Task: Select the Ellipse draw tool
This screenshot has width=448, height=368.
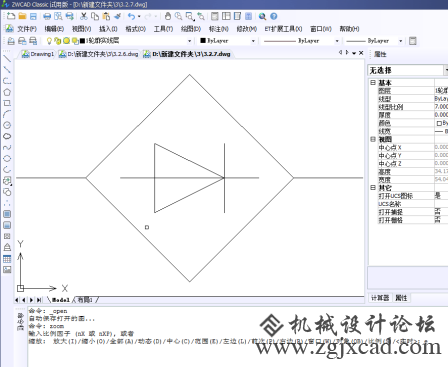Action: [x=7, y=158]
